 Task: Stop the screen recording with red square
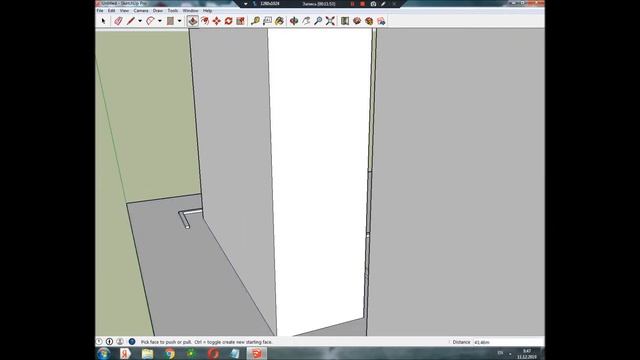[362, 4]
